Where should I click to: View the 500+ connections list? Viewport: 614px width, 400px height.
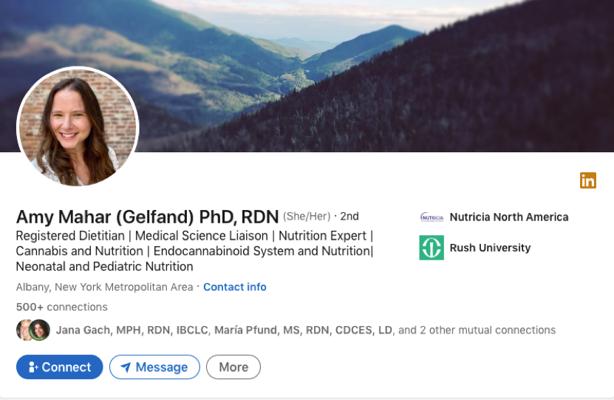(62, 307)
